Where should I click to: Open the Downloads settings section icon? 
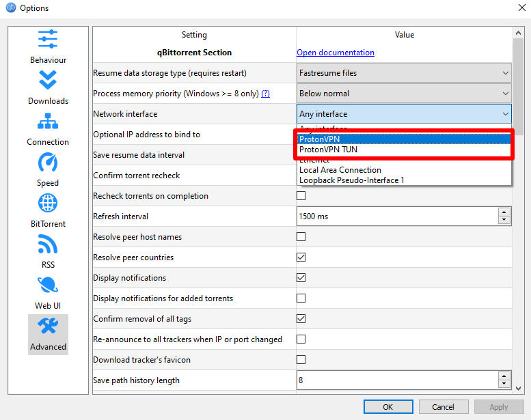[48, 80]
